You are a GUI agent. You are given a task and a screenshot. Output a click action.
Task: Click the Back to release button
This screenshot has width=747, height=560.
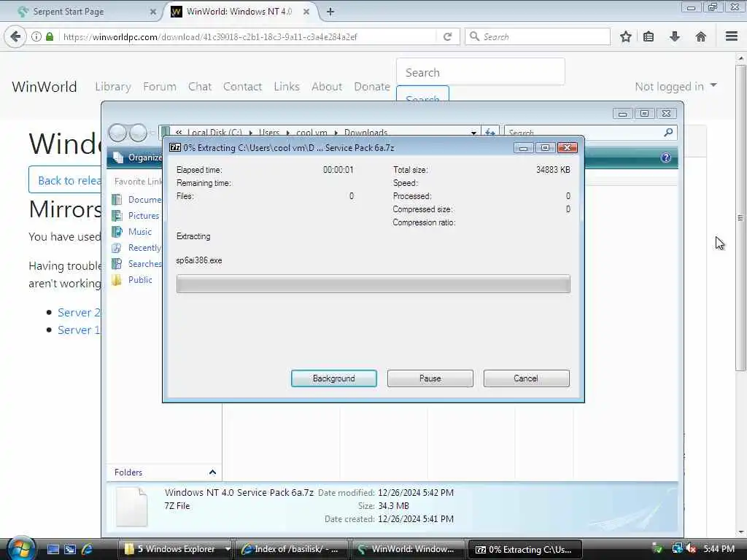click(x=65, y=180)
